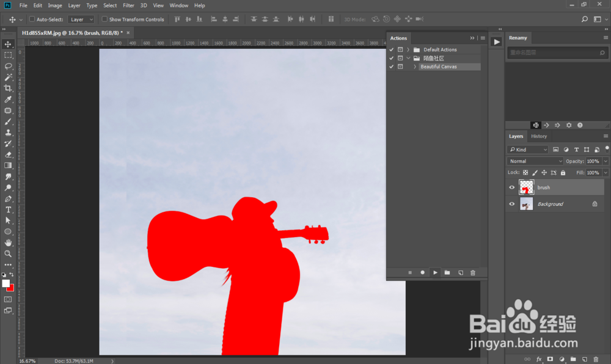Create new set folder in Actions panel
The image size is (611, 364).
coord(447,272)
